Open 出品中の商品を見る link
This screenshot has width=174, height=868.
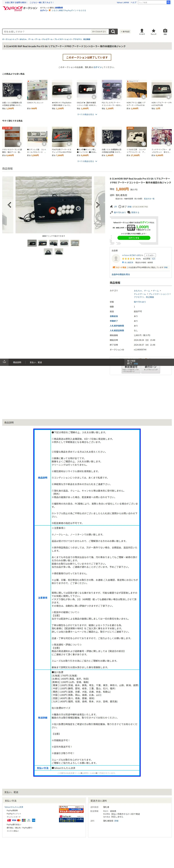[x=121, y=274]
